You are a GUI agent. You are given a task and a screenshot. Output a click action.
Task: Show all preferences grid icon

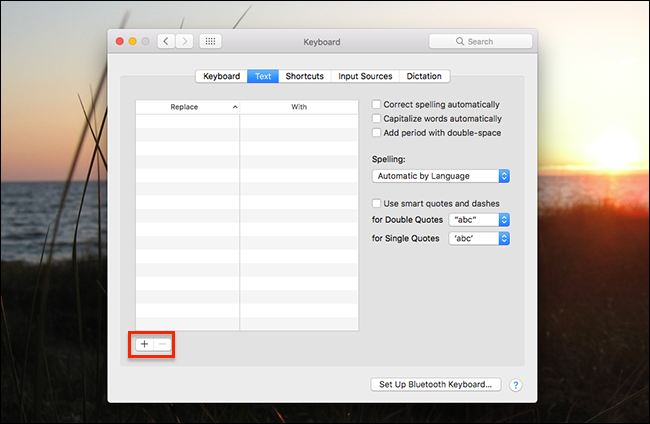pyautogui.click(x=210, y=41)
